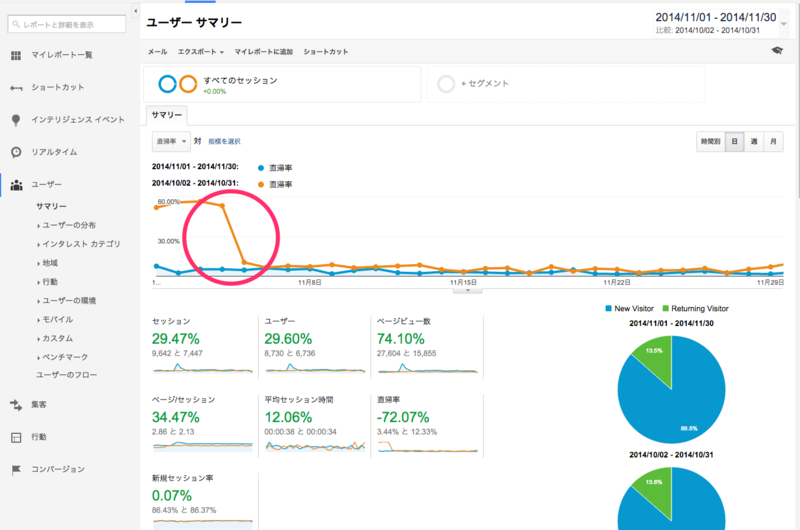
Task: Click the 11月15日 orange data point on chart
Action: pyautogui.click(x=463, y=272)
